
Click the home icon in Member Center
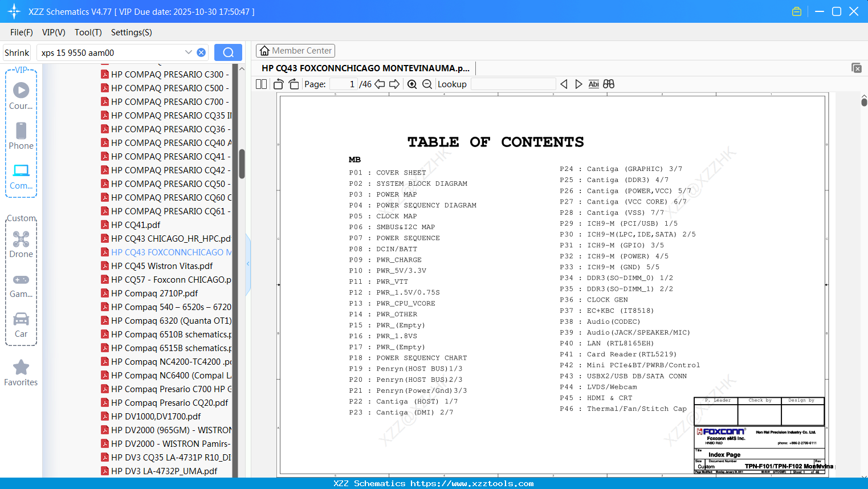pyautogui.click(x=264, y=51)
